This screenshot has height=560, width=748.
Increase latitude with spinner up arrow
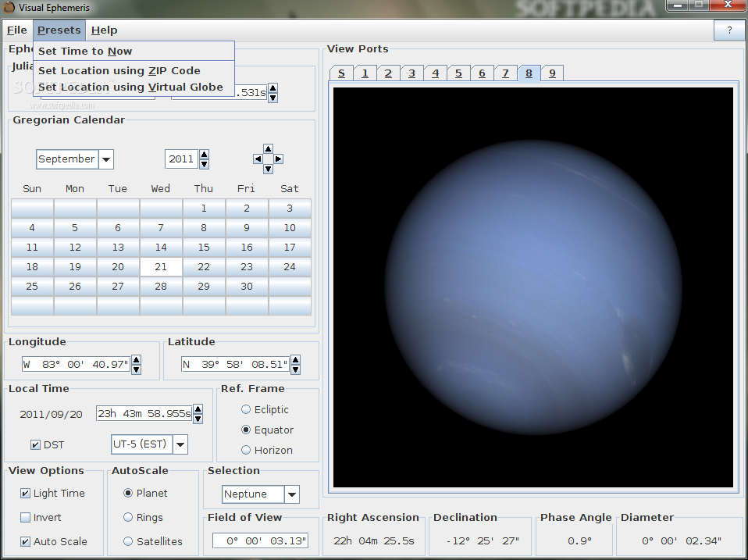(x=296, y=359)
